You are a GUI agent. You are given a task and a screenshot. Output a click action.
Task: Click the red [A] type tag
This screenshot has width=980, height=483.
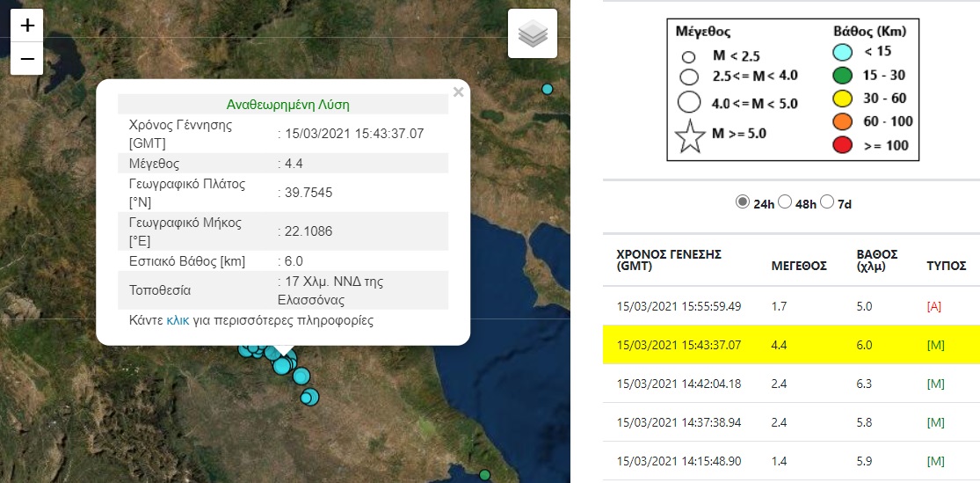[935, 306]
